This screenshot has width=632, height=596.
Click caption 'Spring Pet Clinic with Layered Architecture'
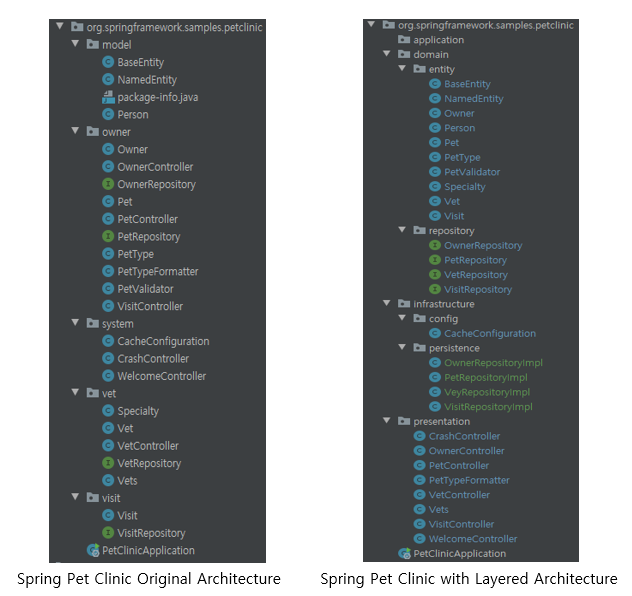click(x=469, y=579)
